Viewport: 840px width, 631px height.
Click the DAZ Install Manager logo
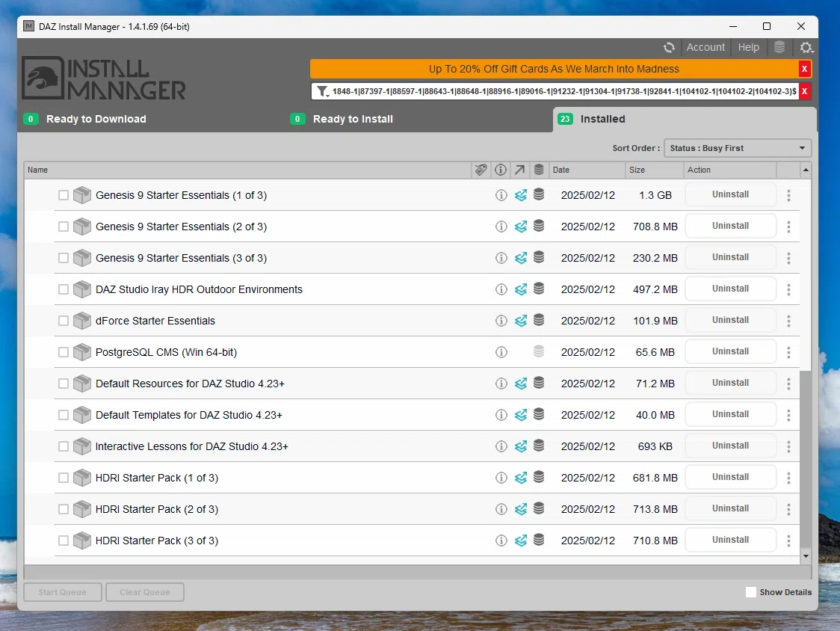pos(104,79)
